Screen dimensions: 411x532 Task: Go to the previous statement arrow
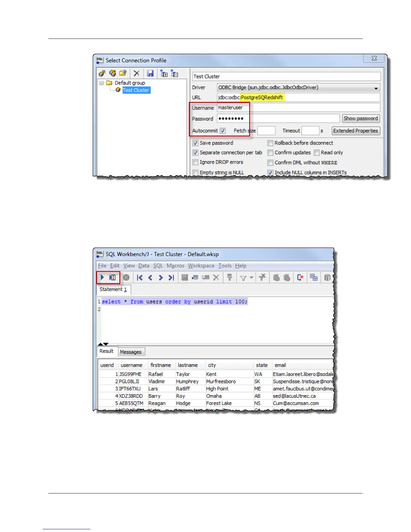[x=150, y=277]
